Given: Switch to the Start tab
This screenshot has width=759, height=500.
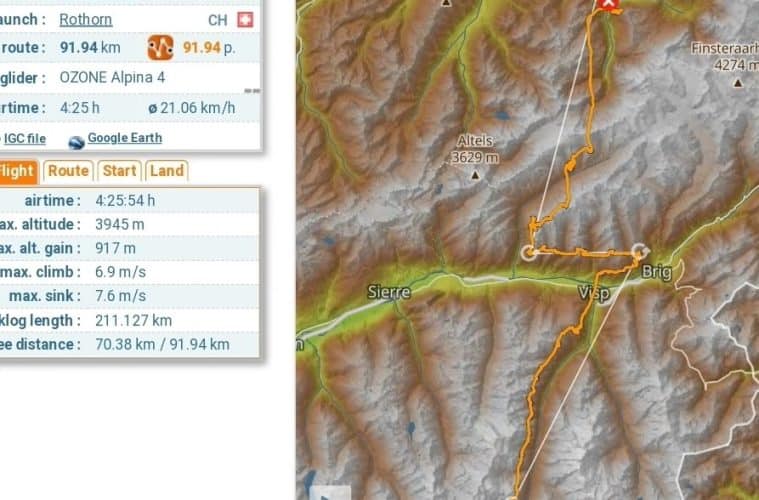Looking at the screenshot, I should [119, 171].
